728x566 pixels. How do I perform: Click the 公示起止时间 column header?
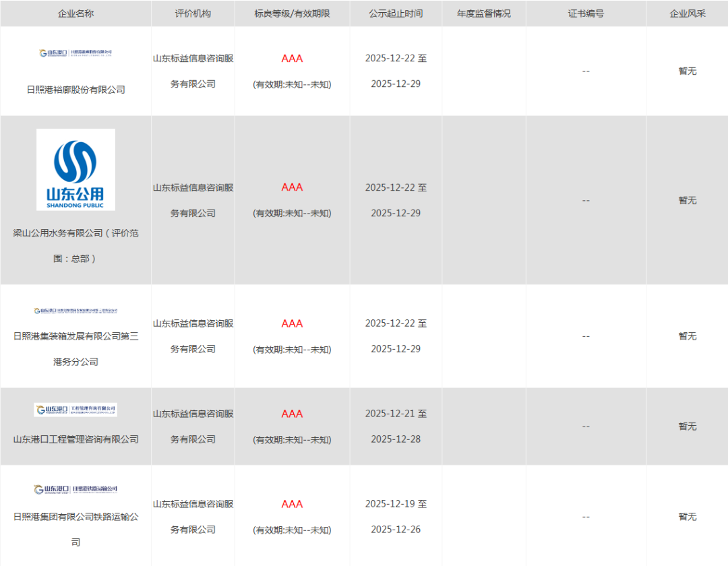click(396, 13)
